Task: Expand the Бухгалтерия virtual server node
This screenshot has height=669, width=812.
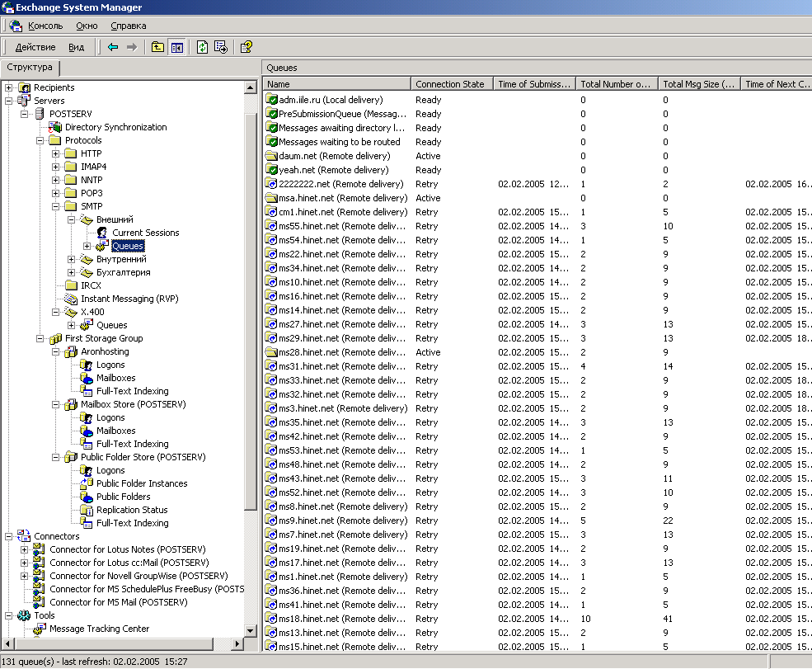Action: (x=72, y=272)
